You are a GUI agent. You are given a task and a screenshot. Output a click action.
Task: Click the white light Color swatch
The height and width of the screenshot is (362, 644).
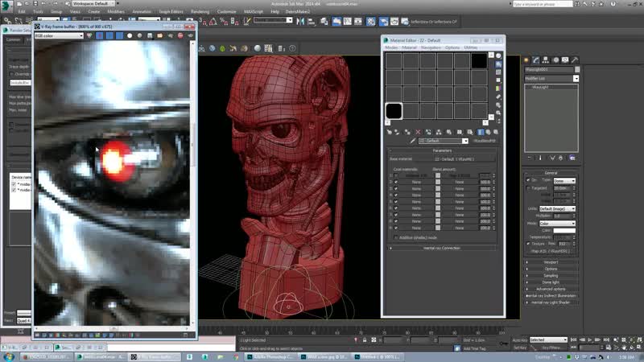[x=563, y=230]
